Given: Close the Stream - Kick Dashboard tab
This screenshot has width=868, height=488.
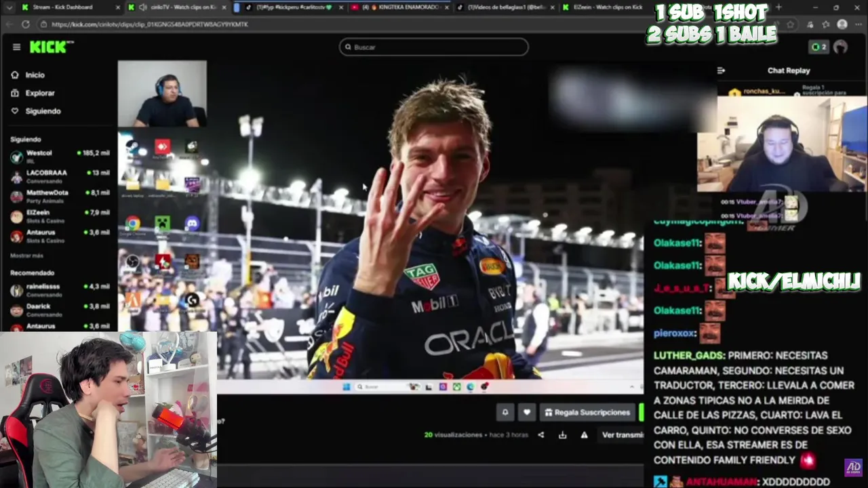Looking at the screenshot, I should tap(117, 7).
